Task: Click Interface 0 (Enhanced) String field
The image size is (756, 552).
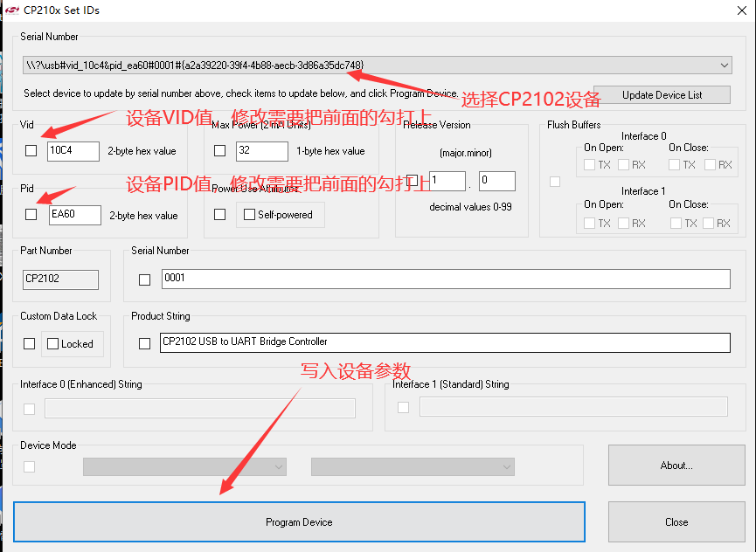Action: point(200,408)
